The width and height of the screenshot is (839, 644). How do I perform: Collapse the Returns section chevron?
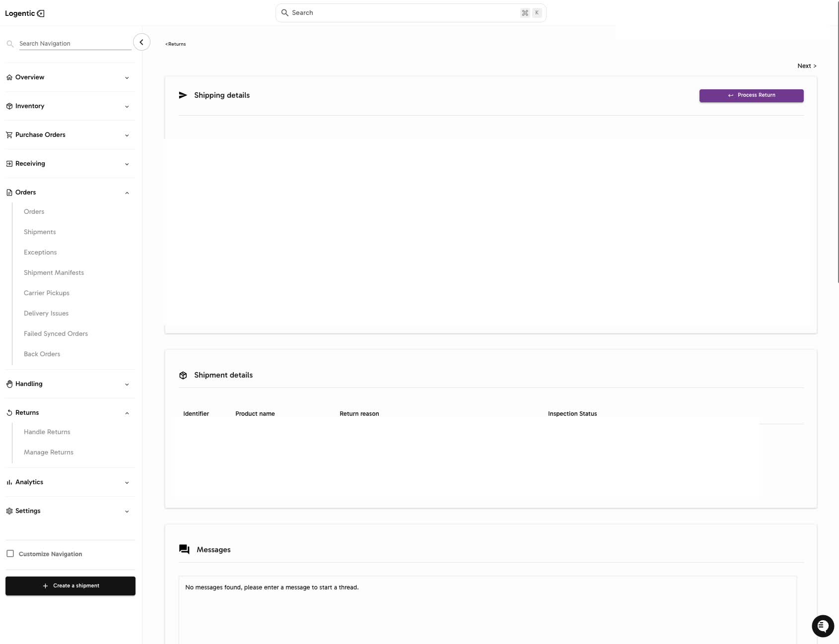point(127,413)
